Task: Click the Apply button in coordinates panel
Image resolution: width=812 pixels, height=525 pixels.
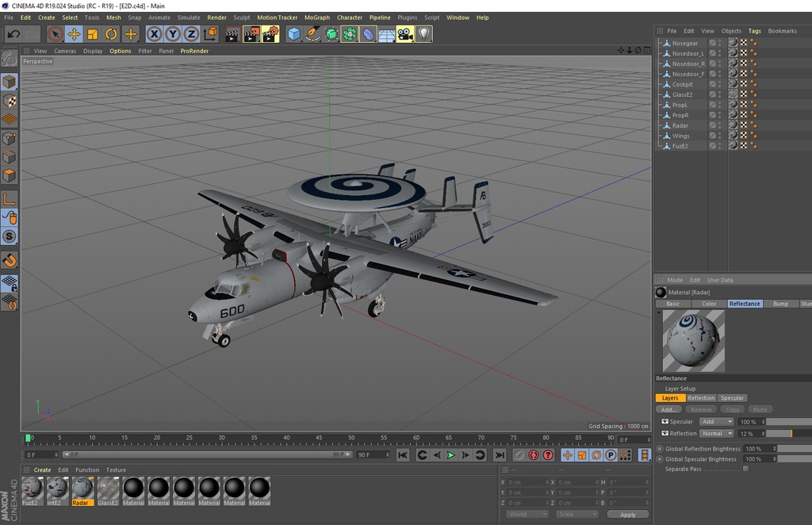Action: (x=628, y=514)
